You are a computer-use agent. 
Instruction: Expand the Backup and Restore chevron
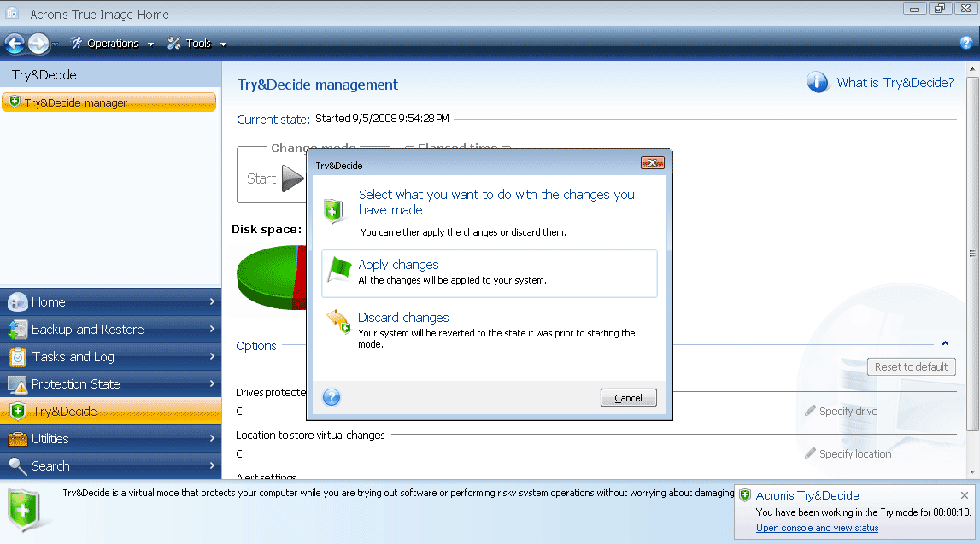[x=212, y=329]
